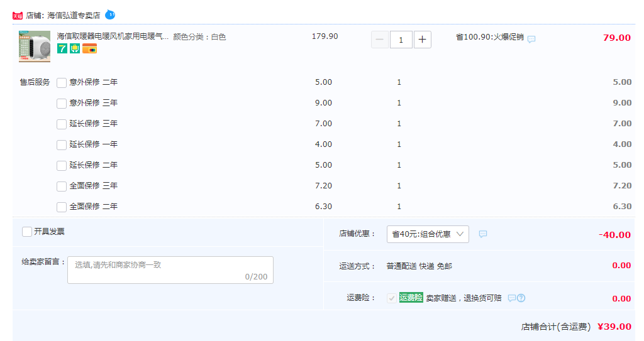Decrease quantity with the minus button
The image size is (644, 341).
pyautogui.click(x=380, y=40)
